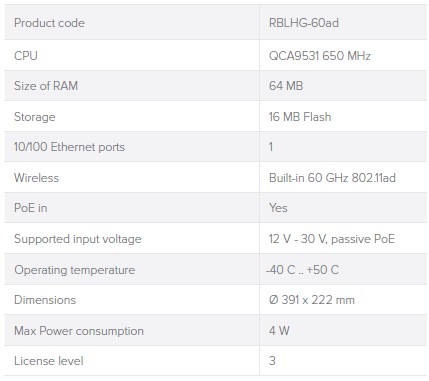Click the Max Power consumption label
Viewport: 429px width, 381px height.
click(x=79, y=331)
